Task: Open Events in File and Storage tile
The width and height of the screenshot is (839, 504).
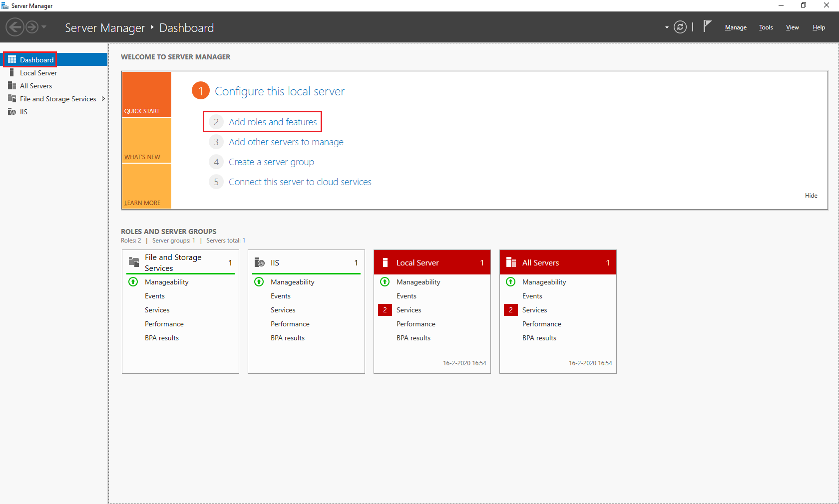Action: click(x=155, y=296)
